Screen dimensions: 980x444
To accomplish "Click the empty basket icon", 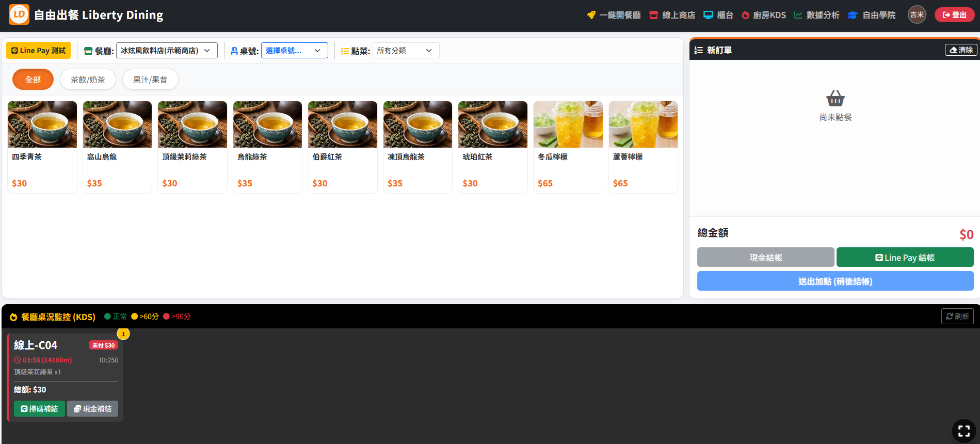I will coord(835,98).
